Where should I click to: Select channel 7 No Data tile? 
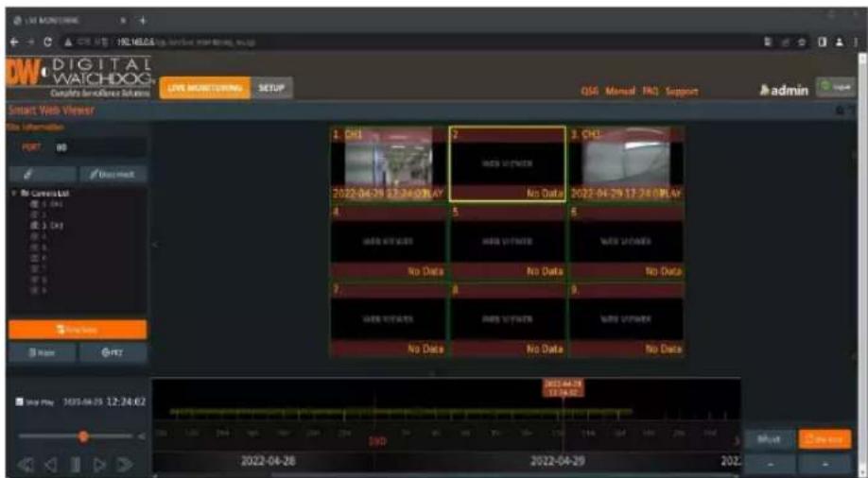coord(389,320)
